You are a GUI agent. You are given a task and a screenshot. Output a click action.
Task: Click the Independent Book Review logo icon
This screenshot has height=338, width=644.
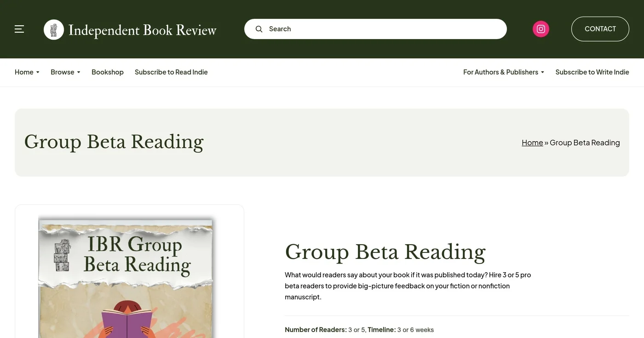tap(54, 29)
